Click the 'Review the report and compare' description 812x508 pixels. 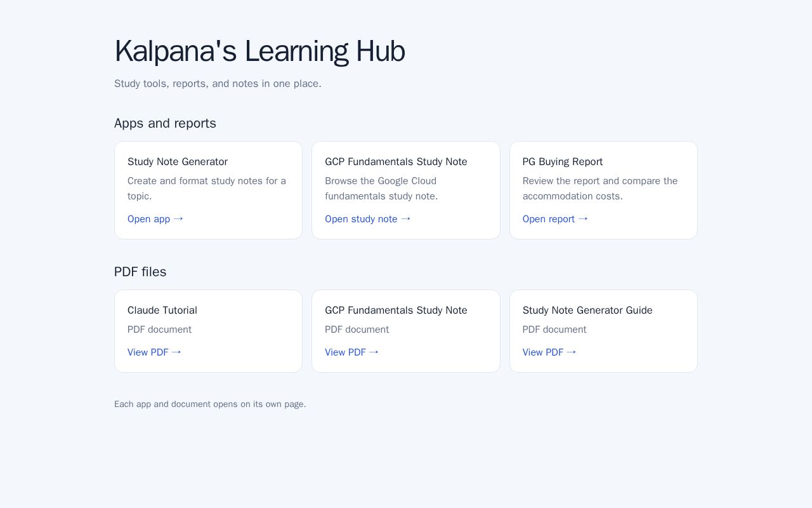tap(600, 189)
